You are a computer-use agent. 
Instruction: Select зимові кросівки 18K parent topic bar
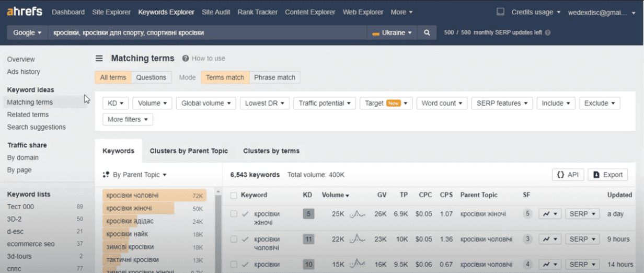click(154, 247)
